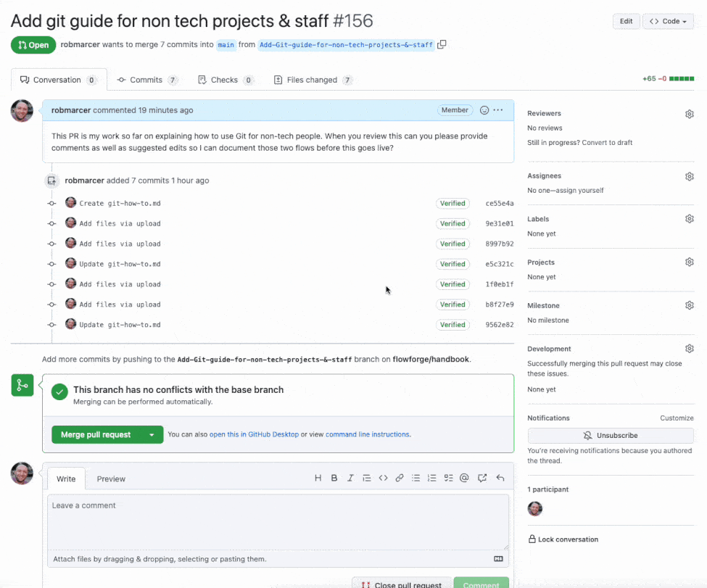Open the Code dropdown at top right
This screenshot has height=588, width=707.
click(667, 21)
